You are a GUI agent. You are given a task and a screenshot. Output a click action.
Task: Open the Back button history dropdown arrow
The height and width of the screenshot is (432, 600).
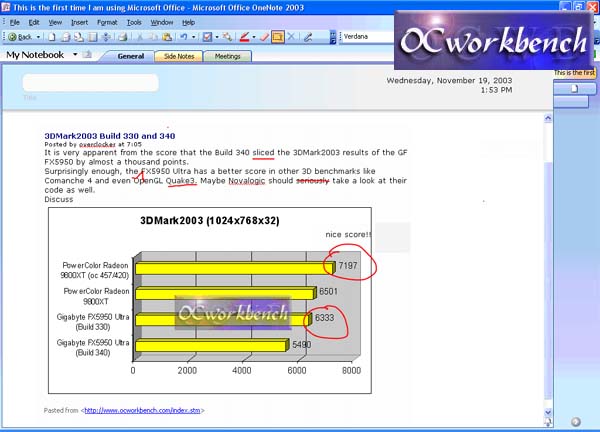(x=38, y=37)
